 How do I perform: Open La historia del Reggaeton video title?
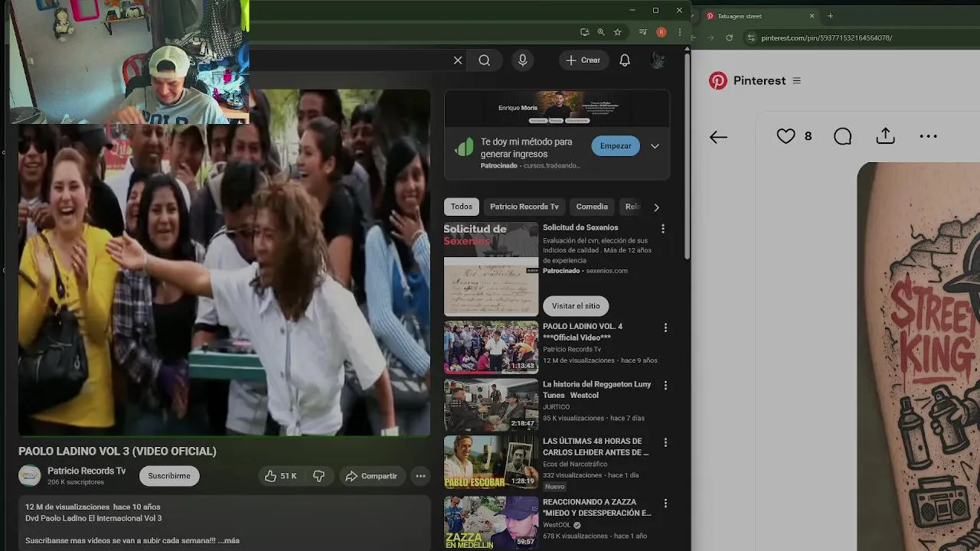(597, 390)
